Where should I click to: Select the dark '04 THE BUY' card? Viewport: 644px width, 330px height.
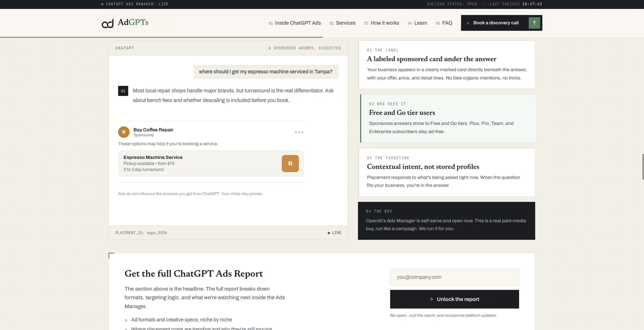coord(446,221)
